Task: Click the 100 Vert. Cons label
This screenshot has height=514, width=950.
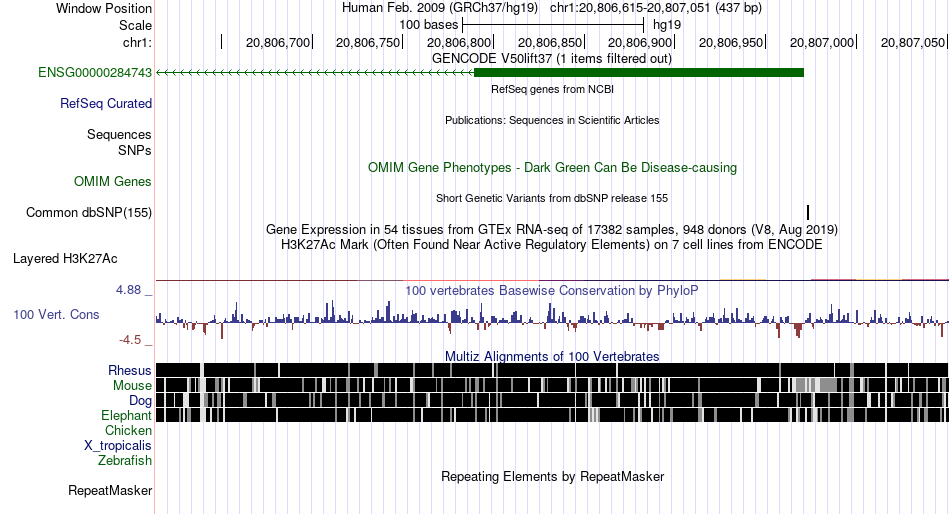Action: 56,315
